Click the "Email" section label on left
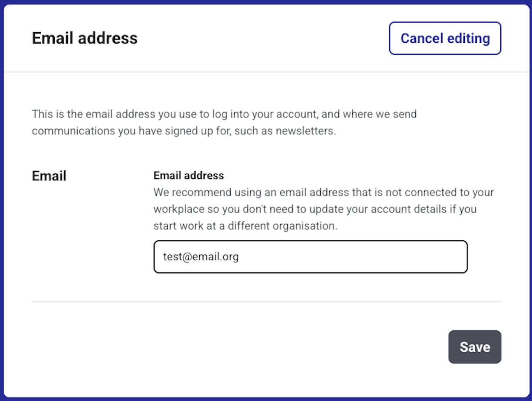532x401 pixels. coord(49,176)
